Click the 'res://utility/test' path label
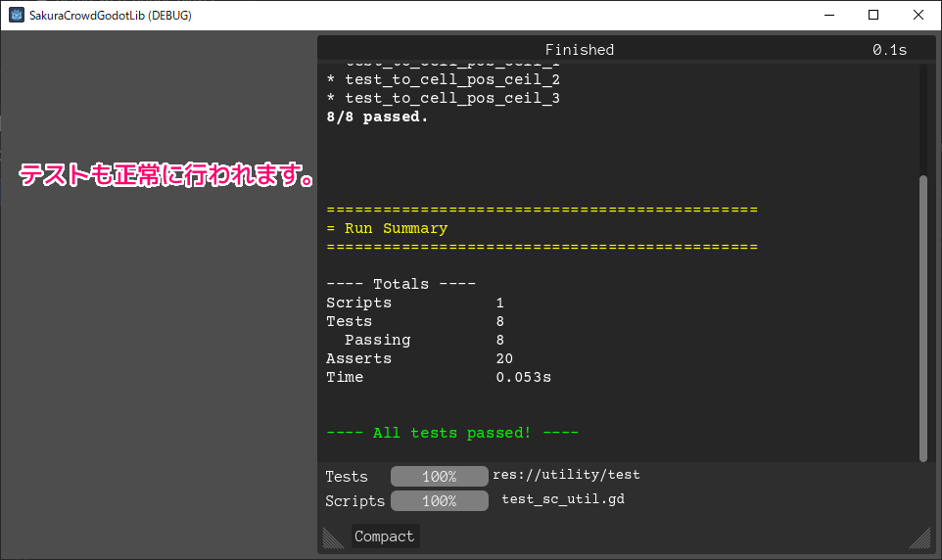The width and height of the screenshot is (942, 560). point(566,475)
